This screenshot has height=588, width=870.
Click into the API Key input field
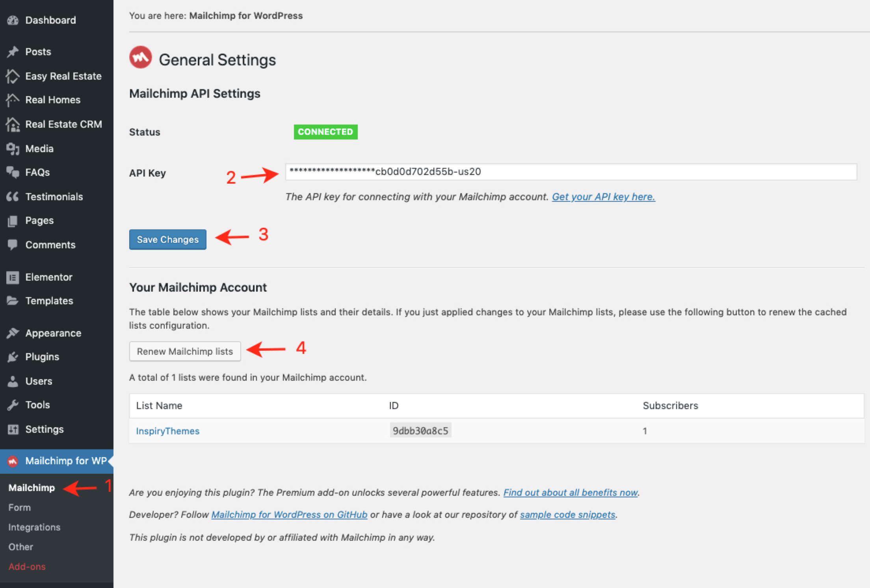click(x=571, y=172)
